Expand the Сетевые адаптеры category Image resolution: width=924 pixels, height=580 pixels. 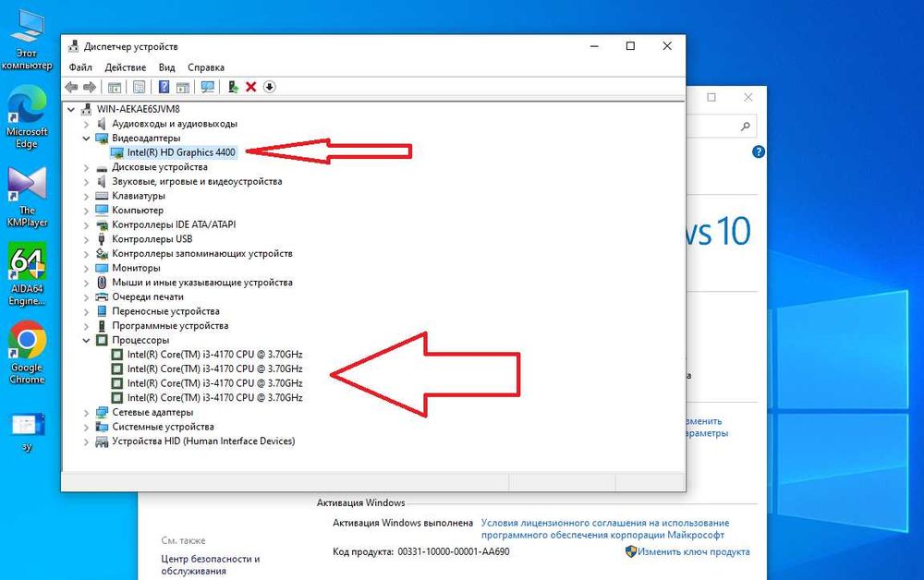pos(86,412)
